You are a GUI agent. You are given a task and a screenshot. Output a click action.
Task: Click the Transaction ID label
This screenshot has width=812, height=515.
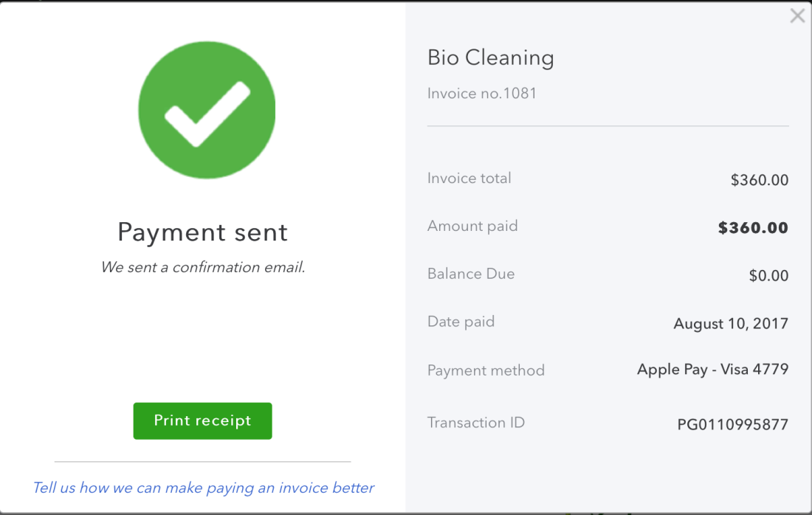pyautogui.click(x=476, y=423)
